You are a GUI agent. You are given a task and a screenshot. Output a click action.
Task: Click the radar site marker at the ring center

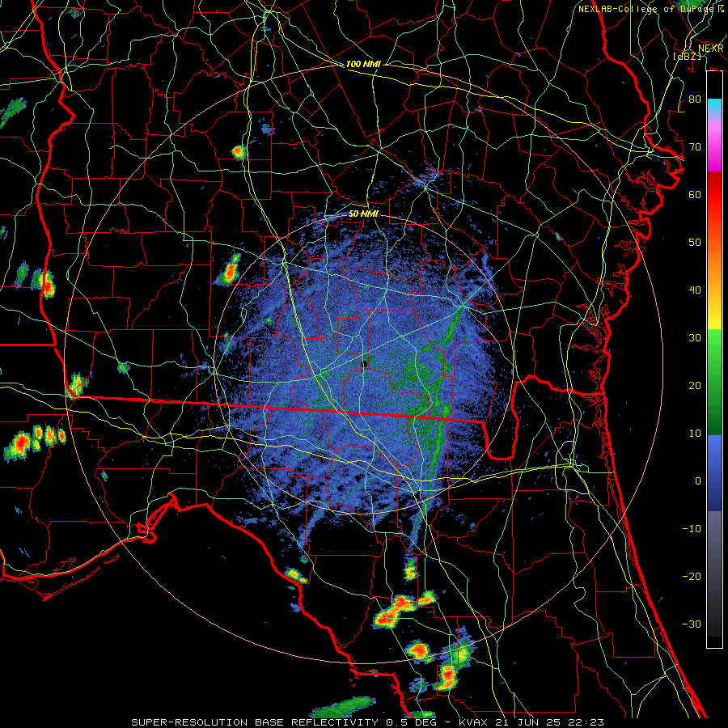pos(365,363)
